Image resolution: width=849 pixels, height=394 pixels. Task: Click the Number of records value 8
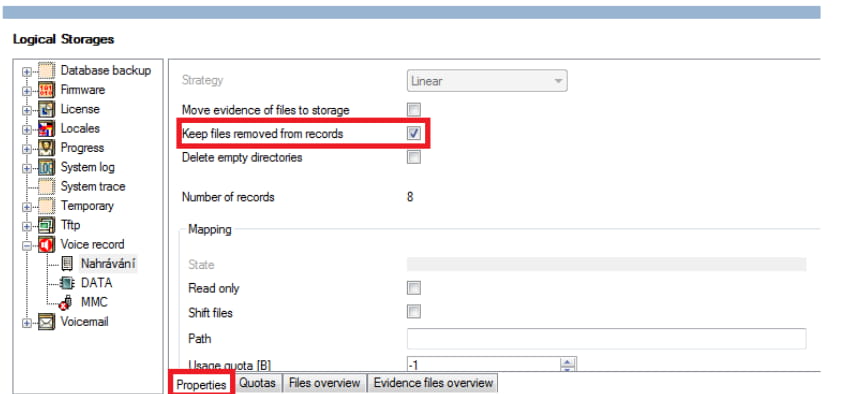pos(410,197)
